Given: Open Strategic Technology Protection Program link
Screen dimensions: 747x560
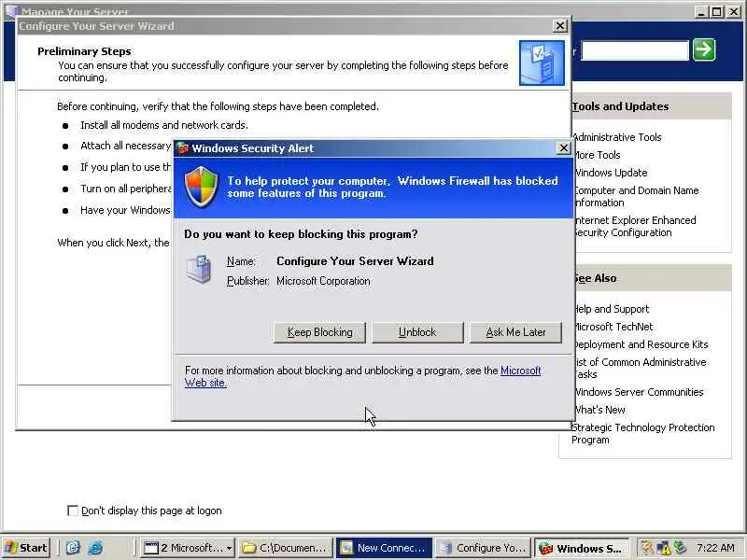Looking at the screenshot, I should pos(643,433).
